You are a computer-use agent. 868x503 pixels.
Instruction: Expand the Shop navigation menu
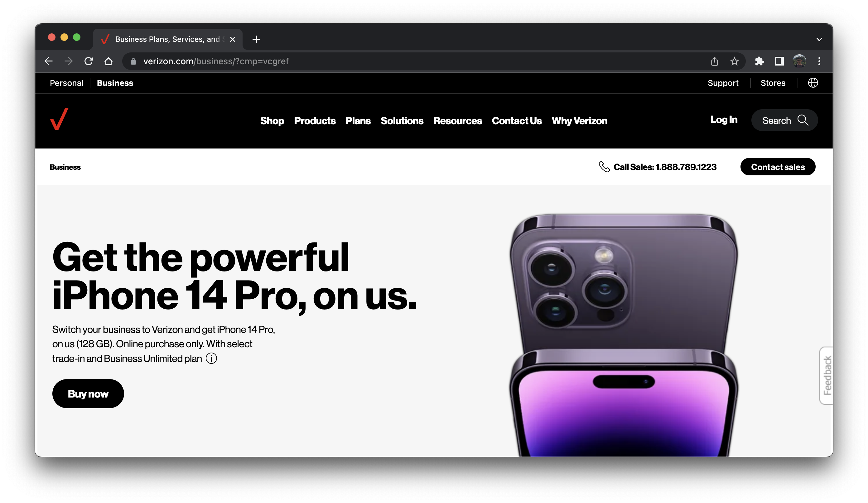click(272, 121)
